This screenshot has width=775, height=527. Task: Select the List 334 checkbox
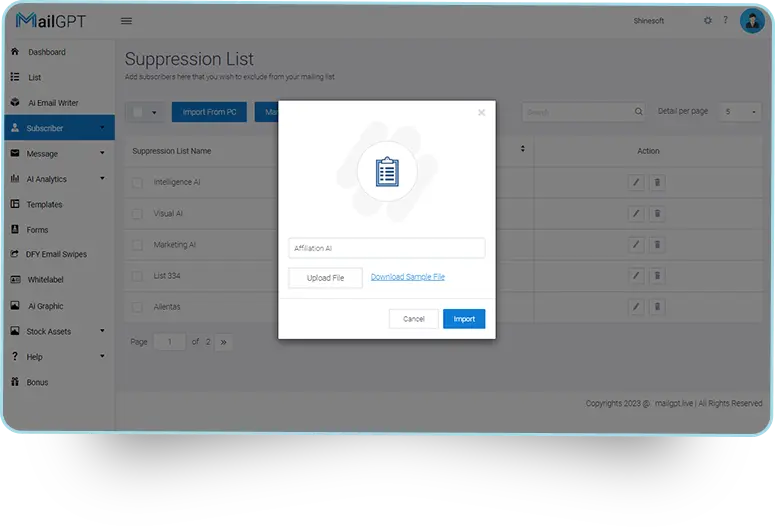[137, 276]
